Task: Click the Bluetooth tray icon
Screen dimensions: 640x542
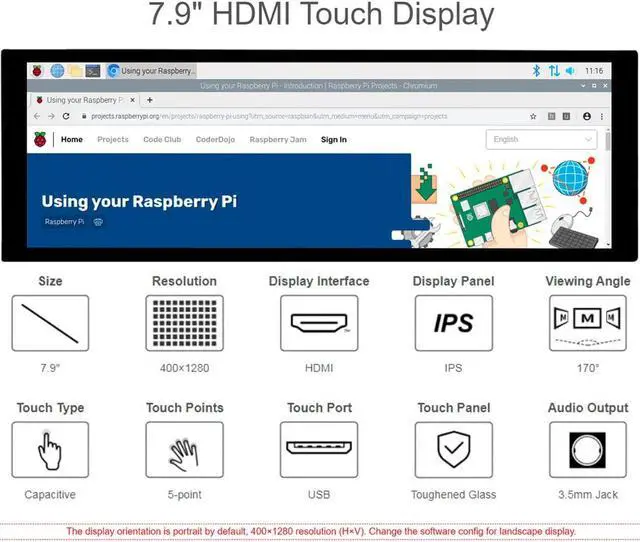Action: 536,71
